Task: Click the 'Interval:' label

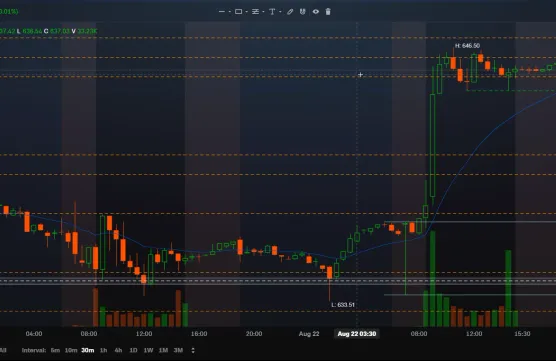Action: [34, 350]
